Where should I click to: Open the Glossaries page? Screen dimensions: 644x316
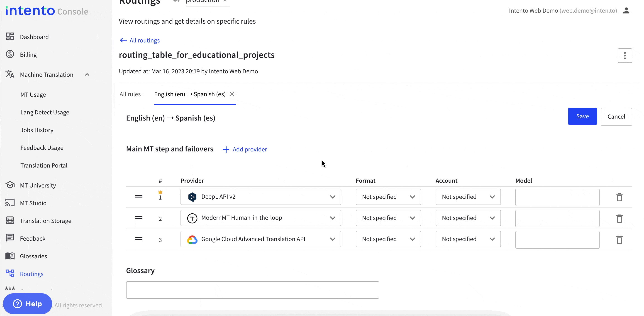(33, 256)
